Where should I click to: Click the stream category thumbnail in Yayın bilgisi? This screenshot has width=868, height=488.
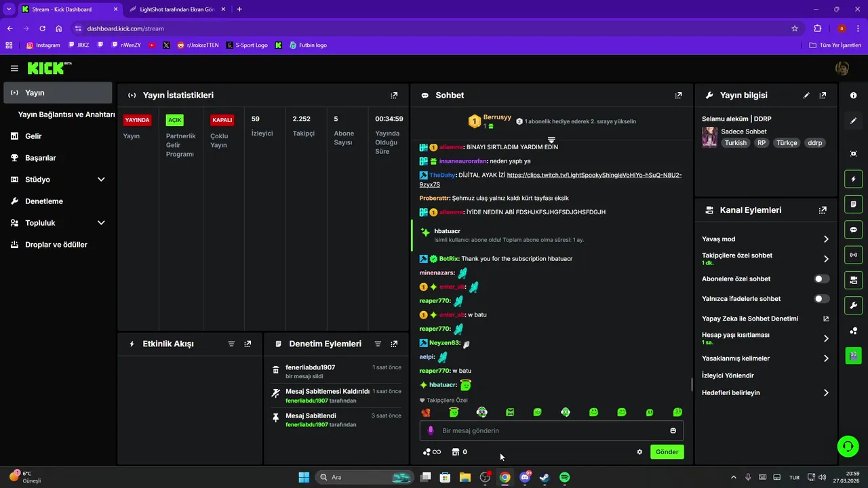[709, 137]
